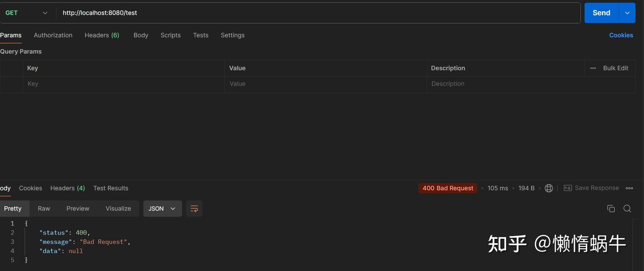Open the GET method dropdown
The width and height of the screenshot is (644, 271).
27,13
